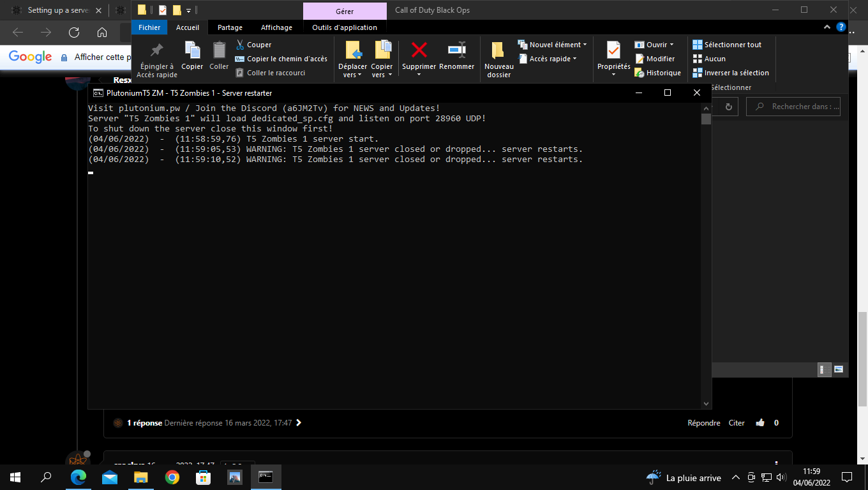This screenshot has height=490, width=868.
Task: Switch to the Partage ribbon tab
Action: [x=230, y=27]
